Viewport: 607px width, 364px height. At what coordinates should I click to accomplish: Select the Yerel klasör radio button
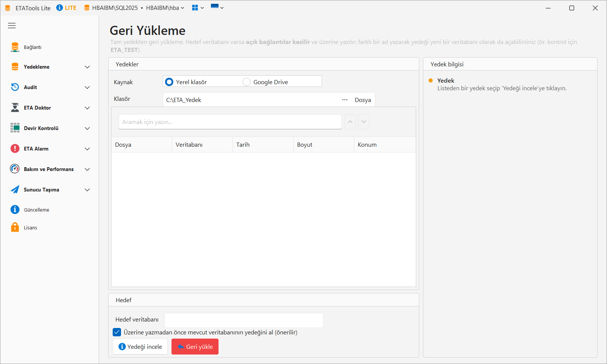tap(169, 82)
